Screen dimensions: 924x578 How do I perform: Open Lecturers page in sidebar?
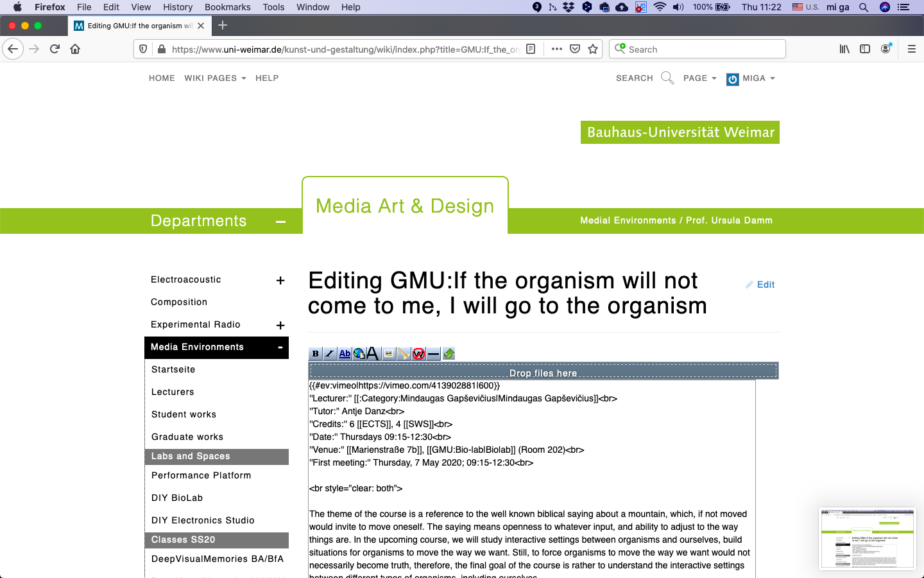173,392
